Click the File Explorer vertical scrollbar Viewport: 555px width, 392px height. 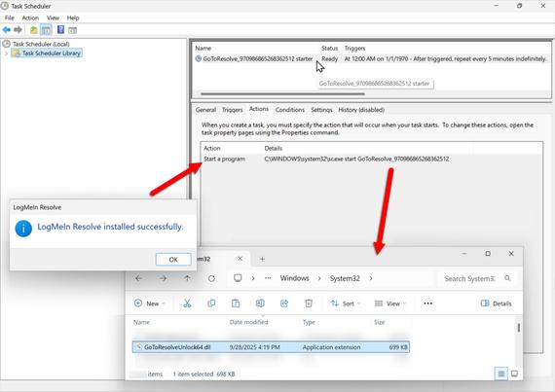pos(519,328)
